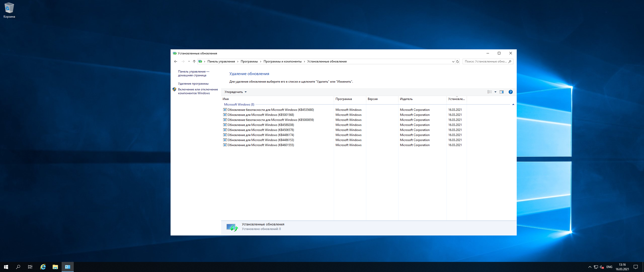Open 'Включение или отключение компонентов Windows'

(198, 91)
